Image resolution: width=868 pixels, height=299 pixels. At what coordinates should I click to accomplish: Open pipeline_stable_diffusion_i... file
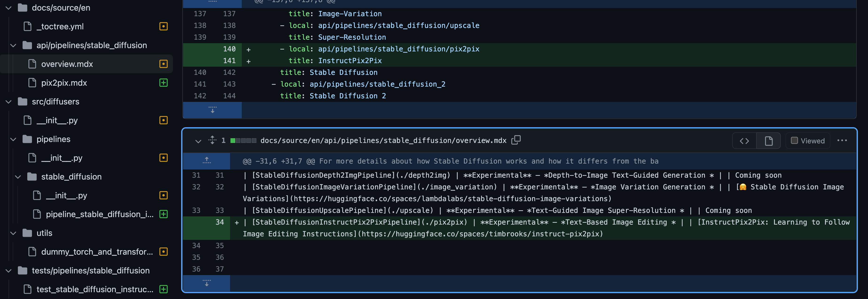(x=99, y=214)
